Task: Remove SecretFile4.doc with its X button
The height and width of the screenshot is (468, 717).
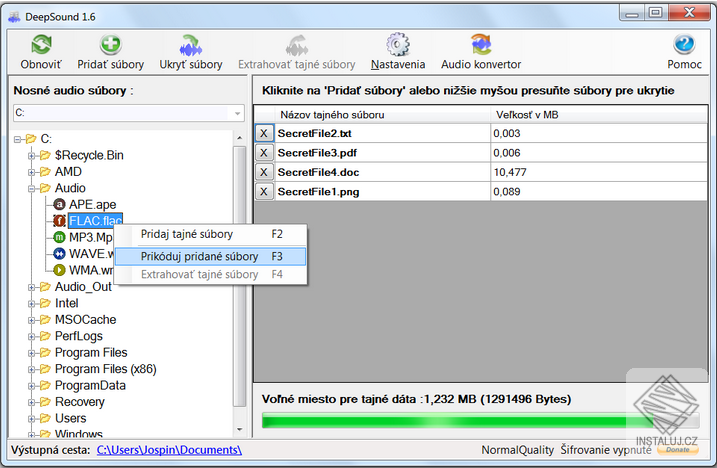Action: click(x=264, y=172)
